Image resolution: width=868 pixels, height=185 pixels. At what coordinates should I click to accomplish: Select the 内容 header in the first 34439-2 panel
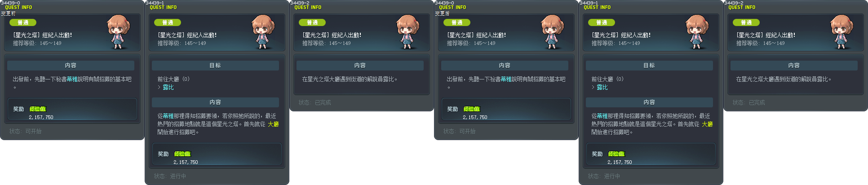tap(360, 66)
